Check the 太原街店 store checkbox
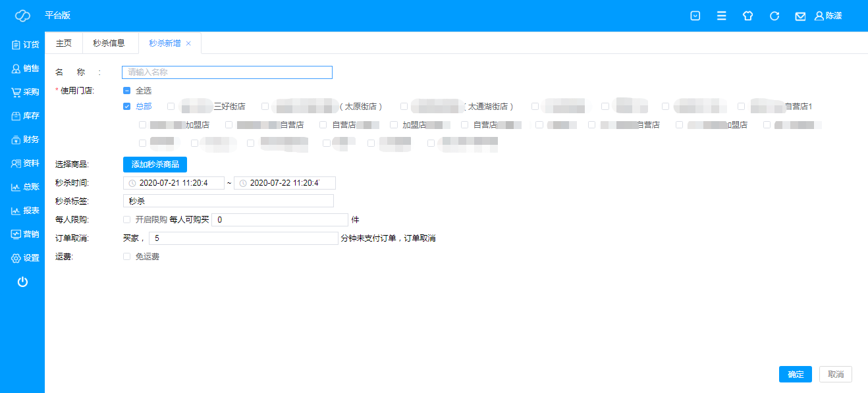 coord(265,106)
